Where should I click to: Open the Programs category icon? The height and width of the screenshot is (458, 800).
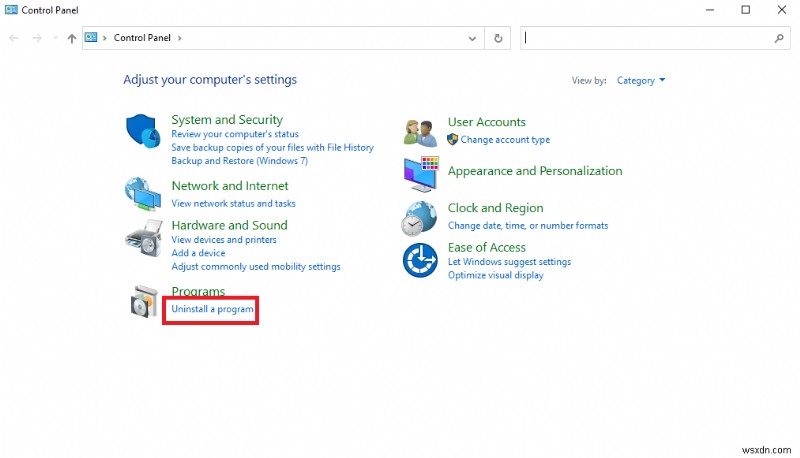click(x=144, y=302)
